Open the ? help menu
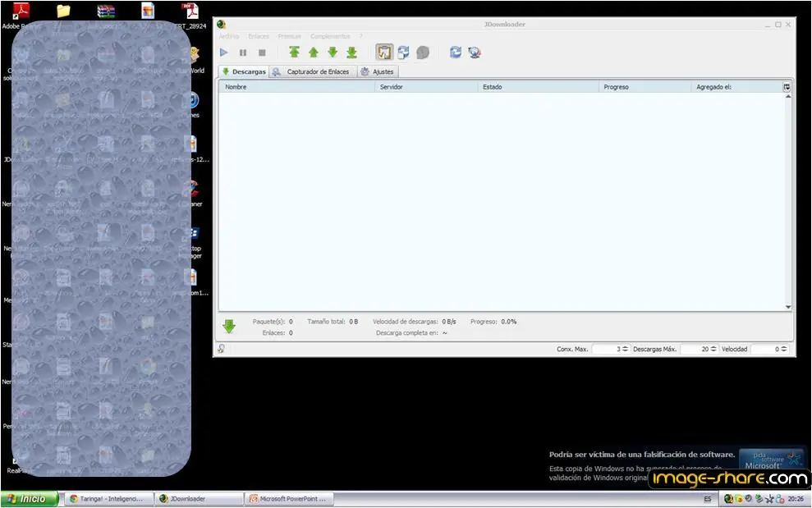 tap(361, 36)
